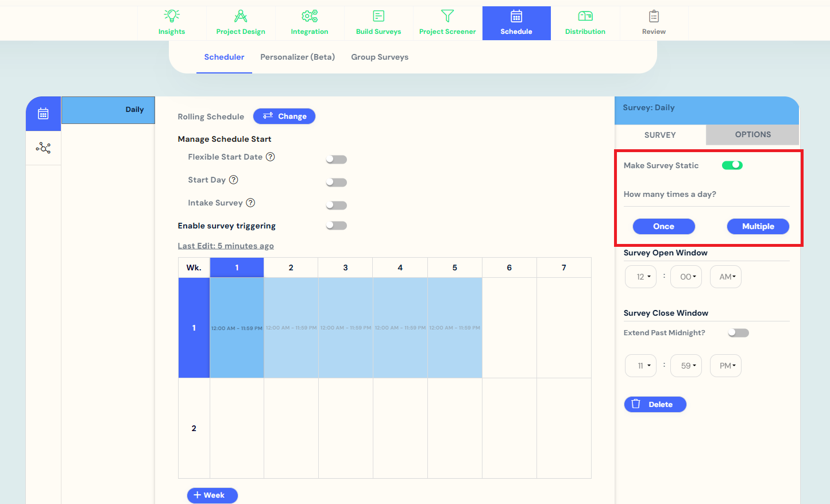Open the Review clipboard icon
The image size is (830, 504).
click(x=654, y=17)
